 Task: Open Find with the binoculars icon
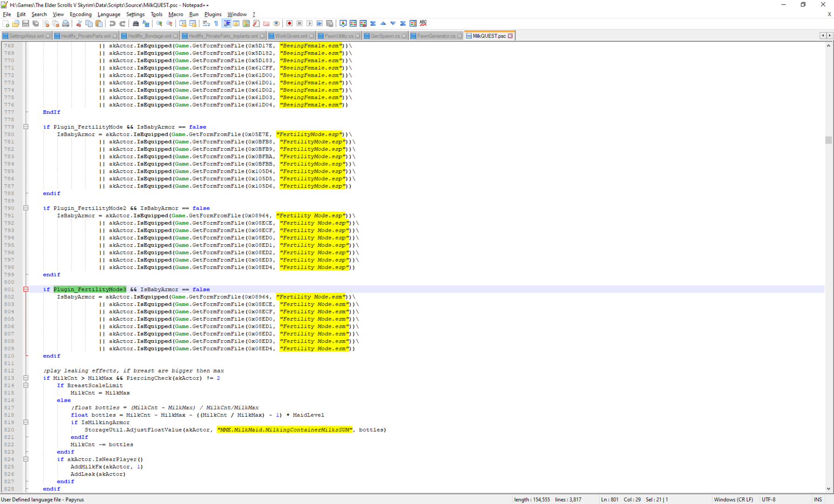click(x=135, y=23)
